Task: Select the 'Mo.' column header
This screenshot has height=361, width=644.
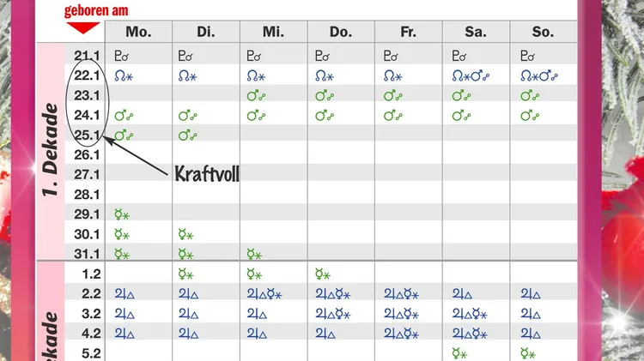Action: click(138, 32)
